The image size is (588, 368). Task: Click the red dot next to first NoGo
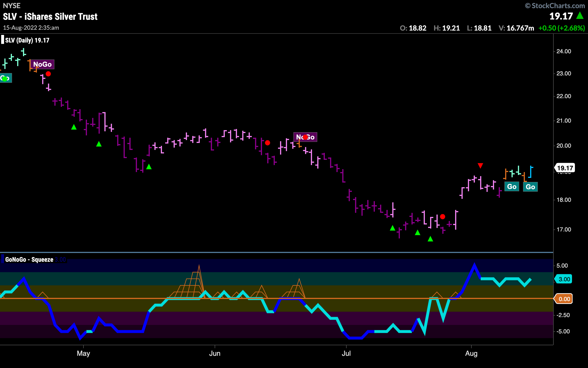(48, 74)
